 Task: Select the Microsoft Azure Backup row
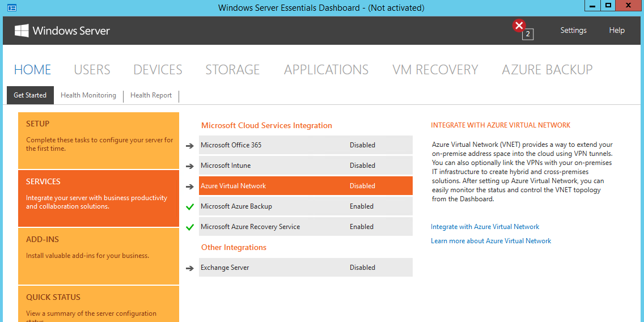pos(306,206)
